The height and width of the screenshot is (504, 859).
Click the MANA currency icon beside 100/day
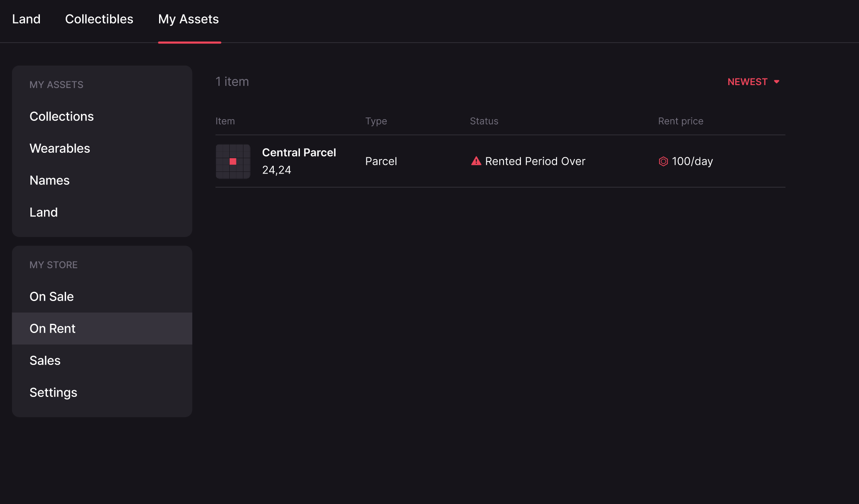click(x=663, y=161)
